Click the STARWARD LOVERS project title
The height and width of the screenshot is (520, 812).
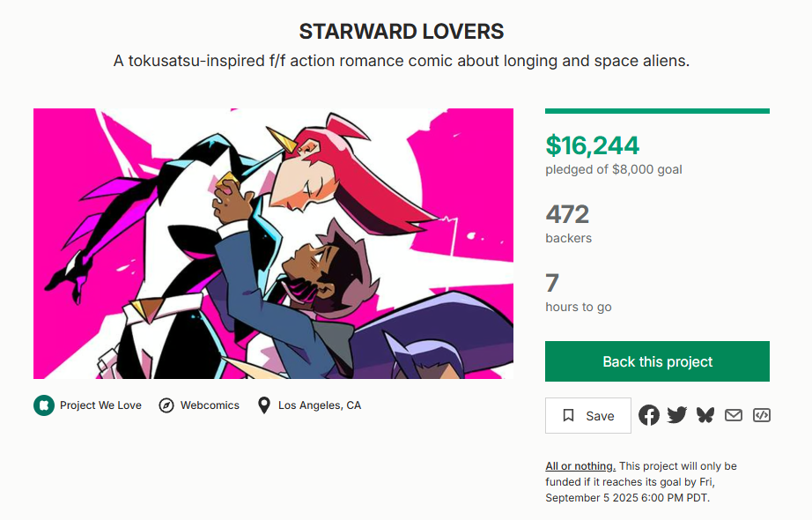(x=402, y=32)
